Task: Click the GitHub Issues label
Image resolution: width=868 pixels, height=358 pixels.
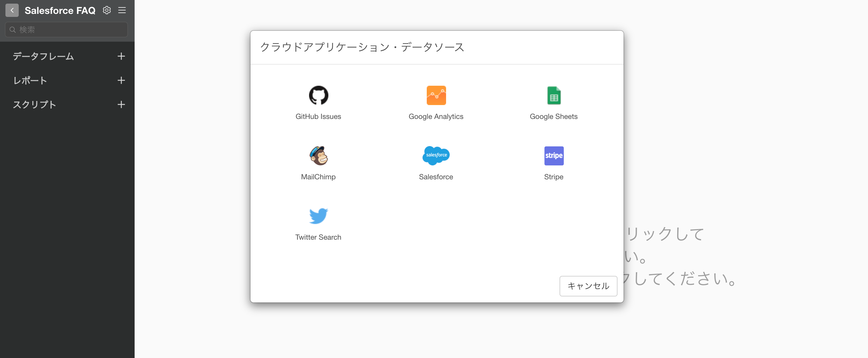Action: [x=318, y=117]
